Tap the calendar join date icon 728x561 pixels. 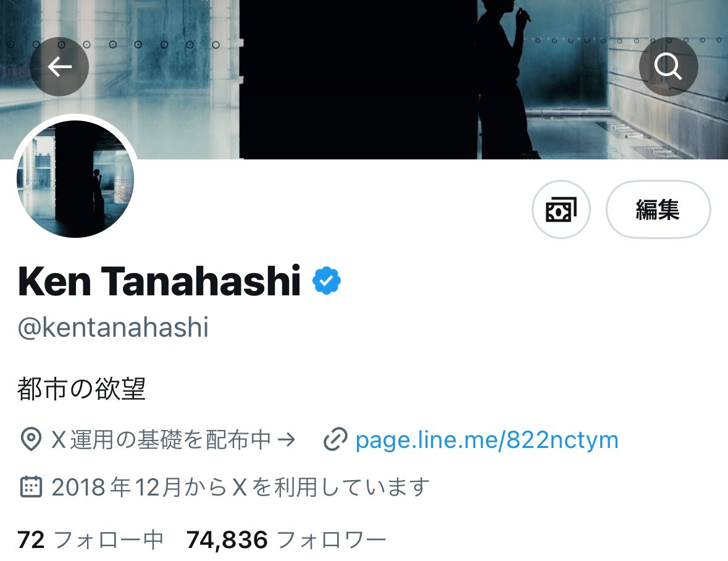point(31,487)
